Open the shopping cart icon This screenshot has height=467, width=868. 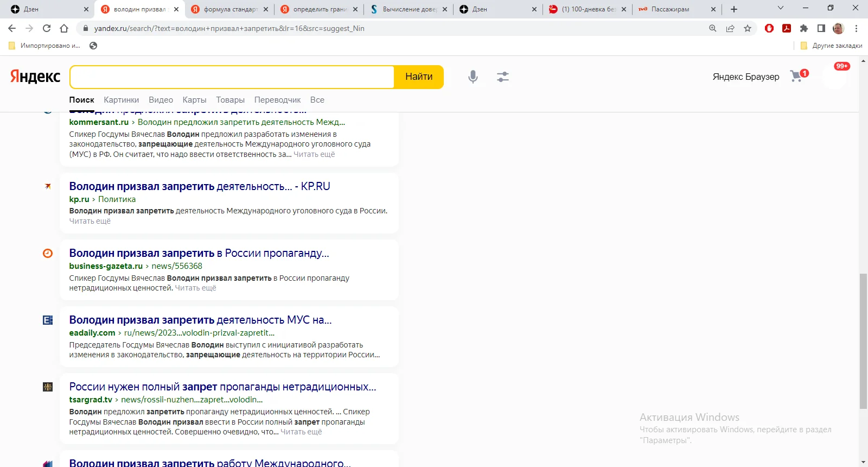point(797,76)
